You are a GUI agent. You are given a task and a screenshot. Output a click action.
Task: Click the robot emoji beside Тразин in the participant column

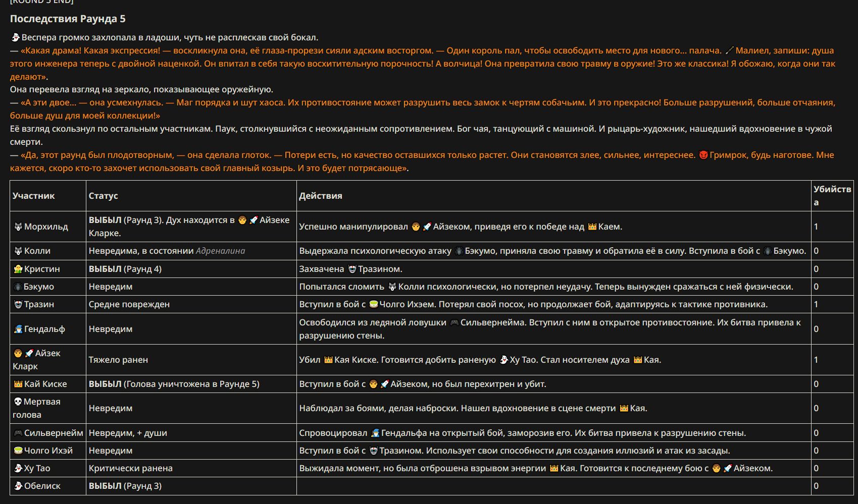18,305
